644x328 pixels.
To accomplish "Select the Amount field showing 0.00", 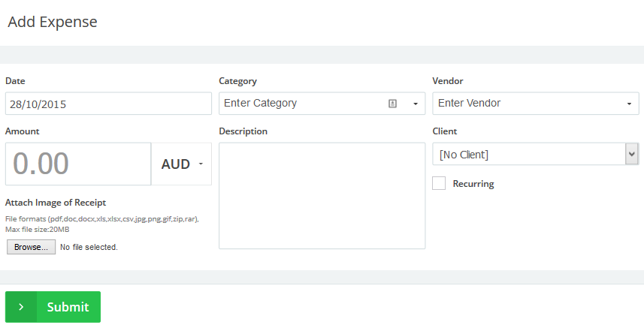I will coord(78,164).
